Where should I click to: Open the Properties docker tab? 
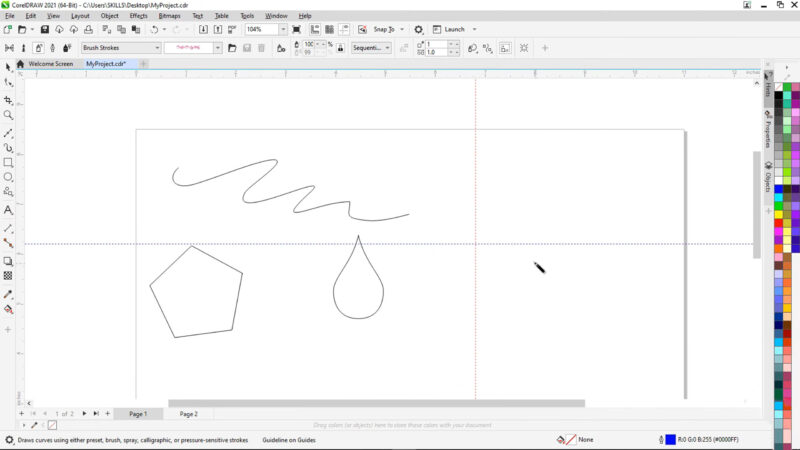click(768, 130)
